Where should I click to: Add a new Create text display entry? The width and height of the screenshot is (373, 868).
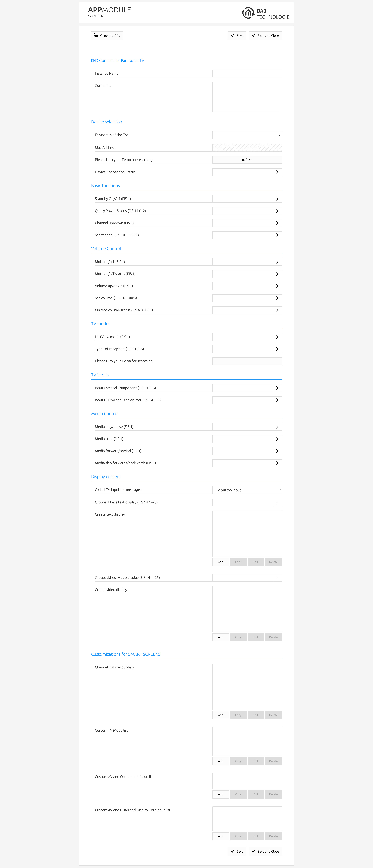(221, 562)
